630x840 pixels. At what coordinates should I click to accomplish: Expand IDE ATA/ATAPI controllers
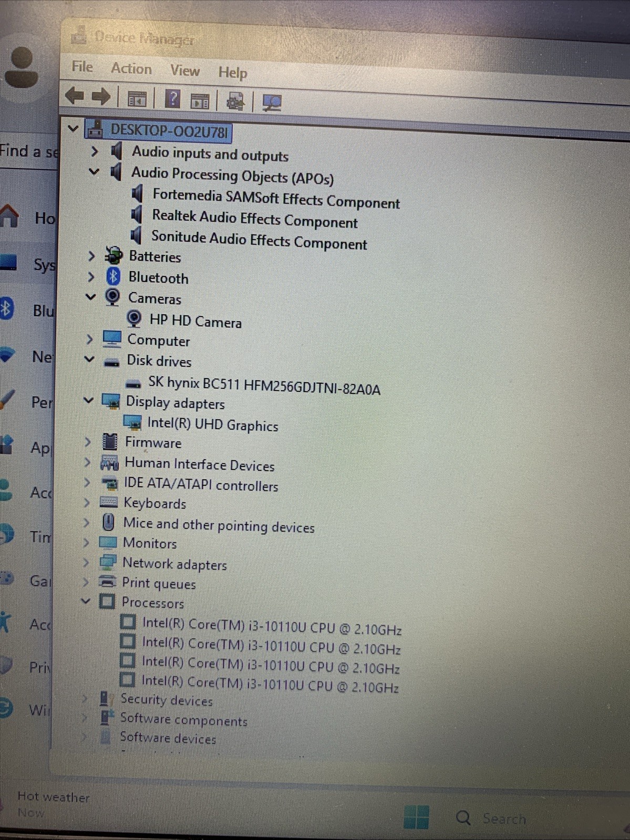point(87,483)
